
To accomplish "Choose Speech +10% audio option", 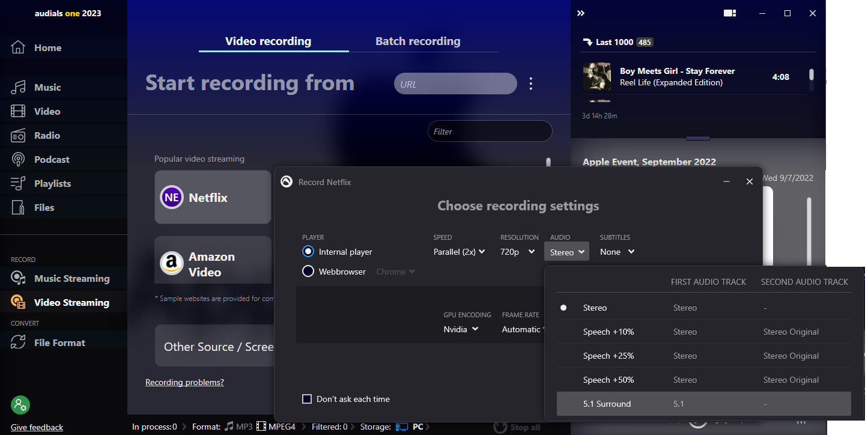I will coord(704,332).
